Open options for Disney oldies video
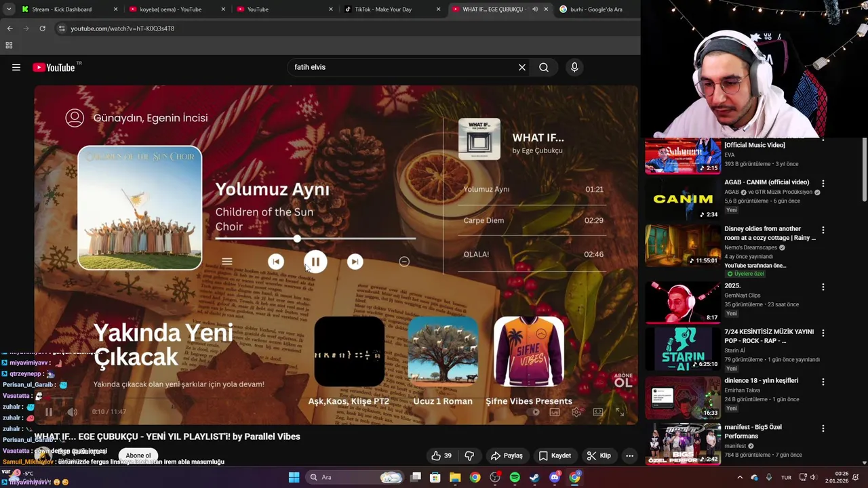This screenshot has height=488, width=868. point(823,230)
